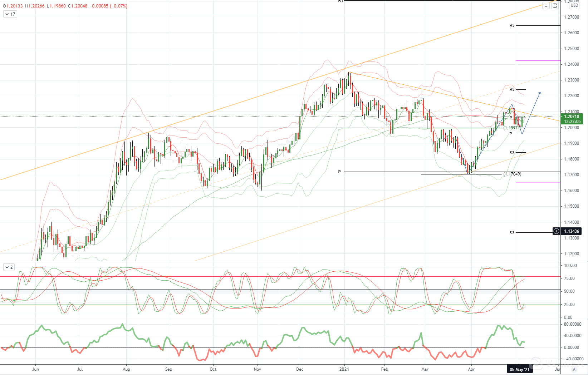Screen dimensions: 588x375
Task: Click the 100.00 stochastic scale label
Action: (x=570, y=266)
